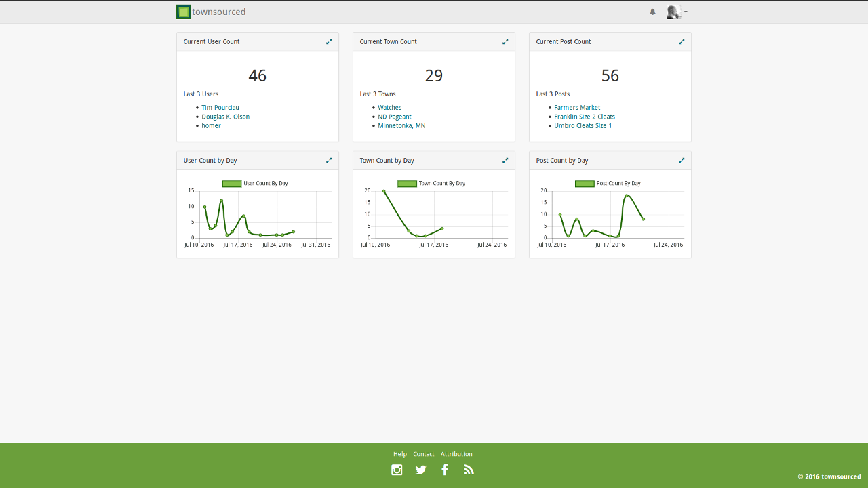
Task: Expand the Current Post Count panel
Action: (x=682, y=41)
